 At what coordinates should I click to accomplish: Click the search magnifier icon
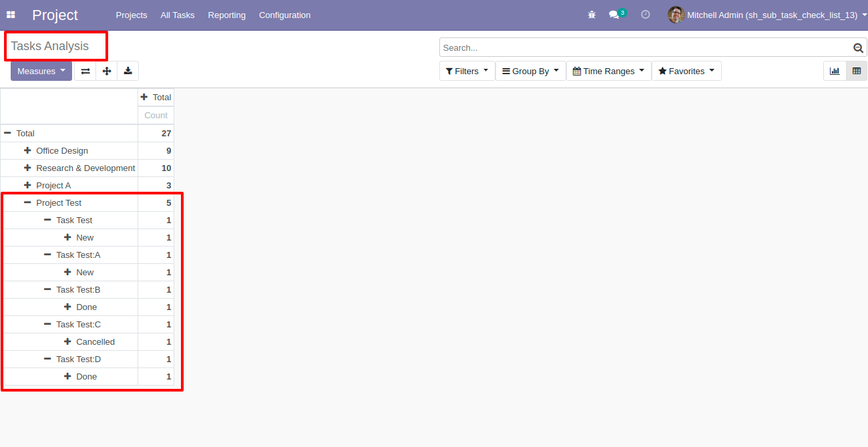[x=858, y=47]
